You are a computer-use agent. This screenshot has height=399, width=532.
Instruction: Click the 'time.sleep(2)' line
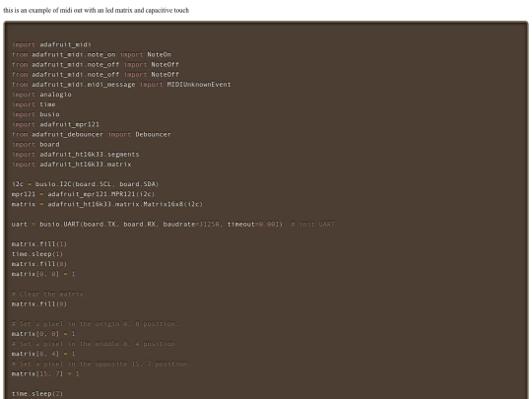[37, 394]
